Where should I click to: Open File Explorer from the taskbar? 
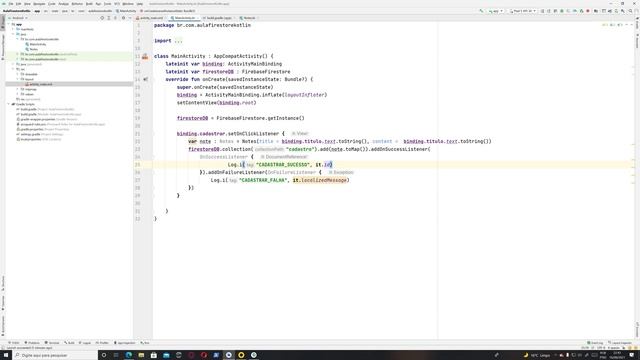[141, 355]
